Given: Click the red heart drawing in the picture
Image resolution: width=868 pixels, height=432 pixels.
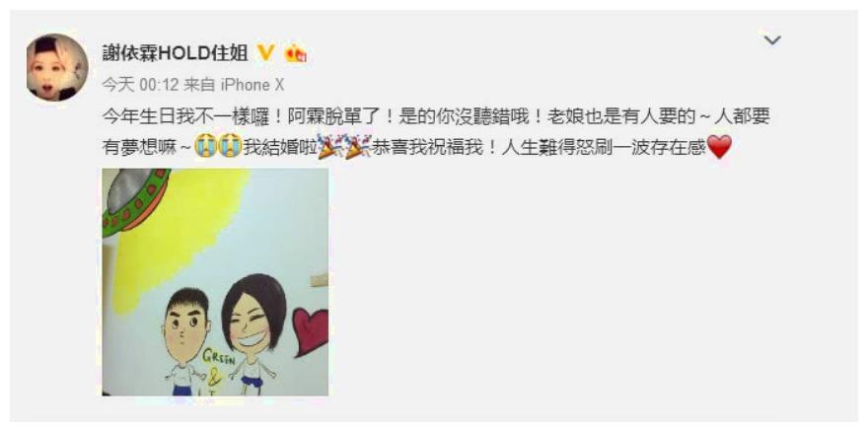Looking at the screenshot, I should click(311, 331).
